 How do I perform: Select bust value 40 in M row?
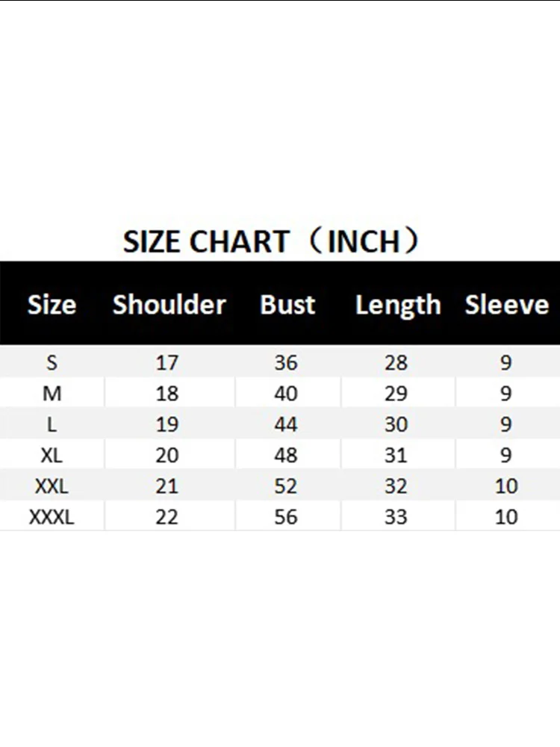click(x=286, y=394)
